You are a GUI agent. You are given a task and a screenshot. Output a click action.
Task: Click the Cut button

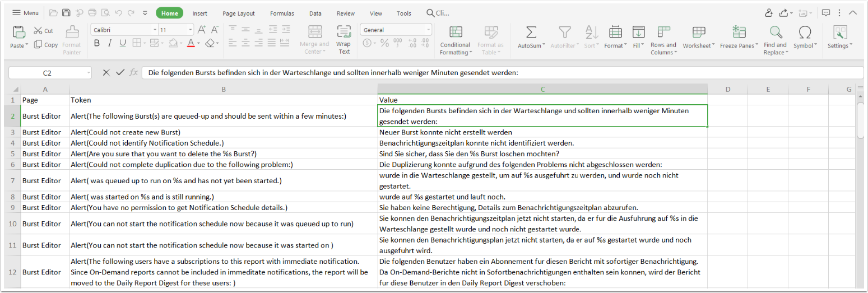(44, 31)
